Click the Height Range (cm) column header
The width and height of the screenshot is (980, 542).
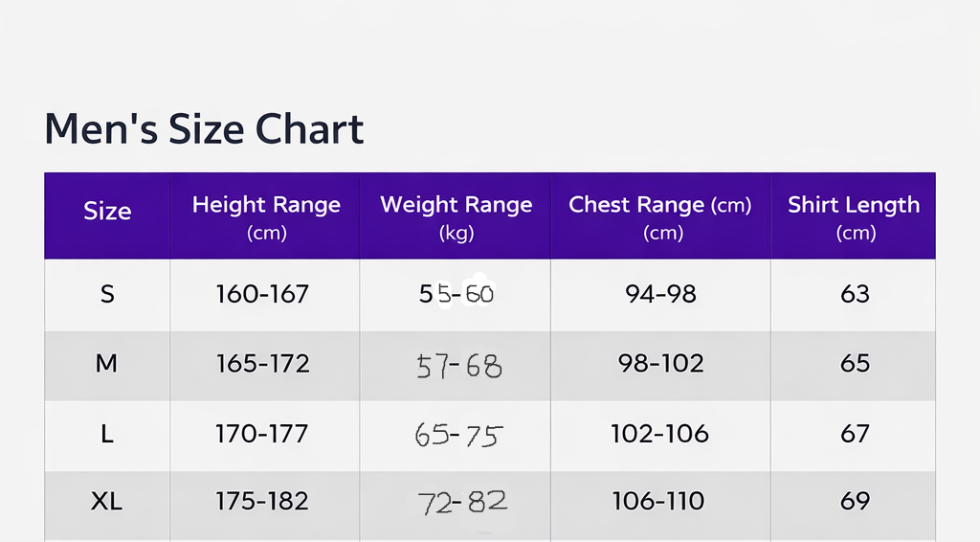coord(266,217)
